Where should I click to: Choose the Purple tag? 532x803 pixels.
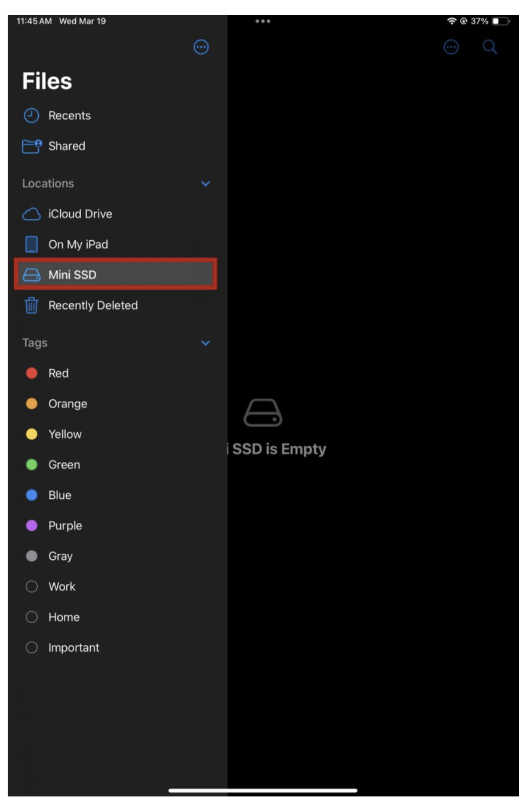(x=65, y=526)
